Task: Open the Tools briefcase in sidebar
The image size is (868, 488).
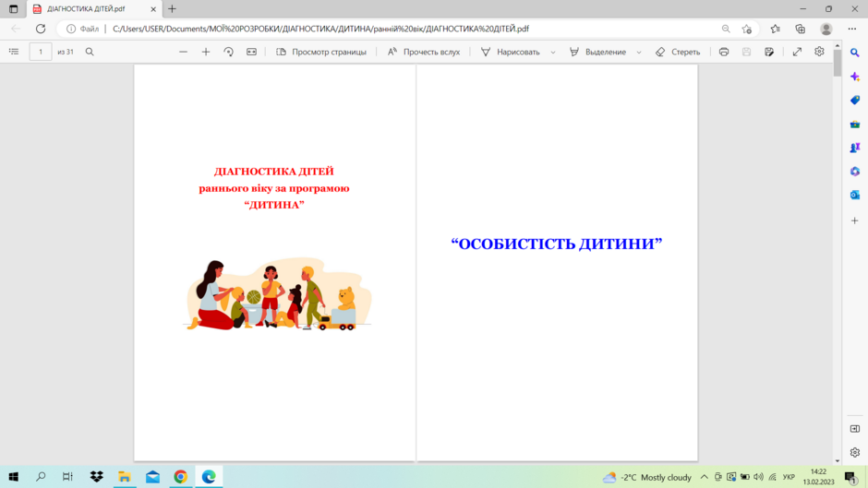Action: pyautogui.click(x=855, y=124)
